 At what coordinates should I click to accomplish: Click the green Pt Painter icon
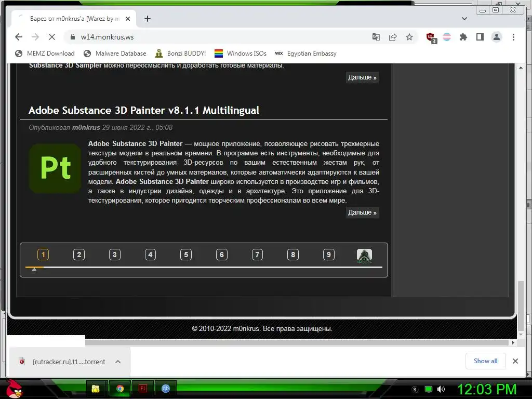(x=55, y=168)
